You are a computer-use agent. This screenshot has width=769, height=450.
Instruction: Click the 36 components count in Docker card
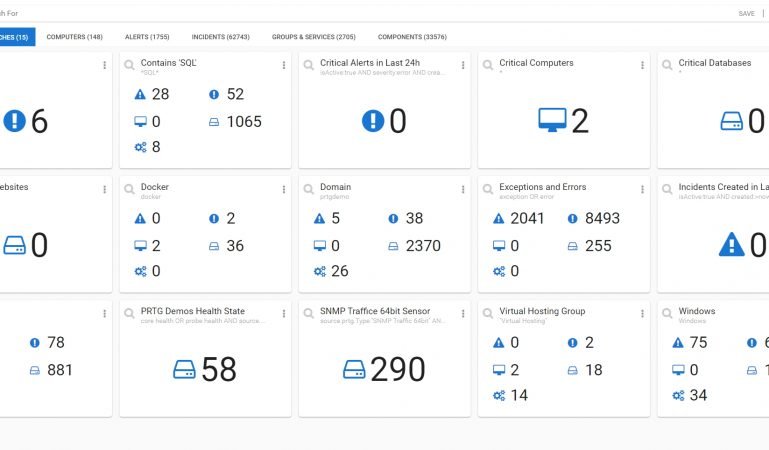pyautogui.click(x=235, y=246)
